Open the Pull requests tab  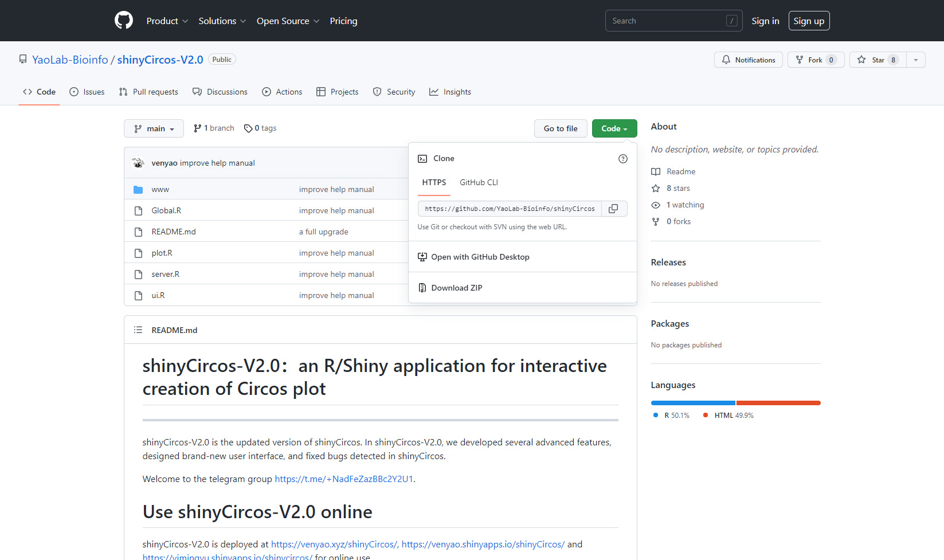148,92
